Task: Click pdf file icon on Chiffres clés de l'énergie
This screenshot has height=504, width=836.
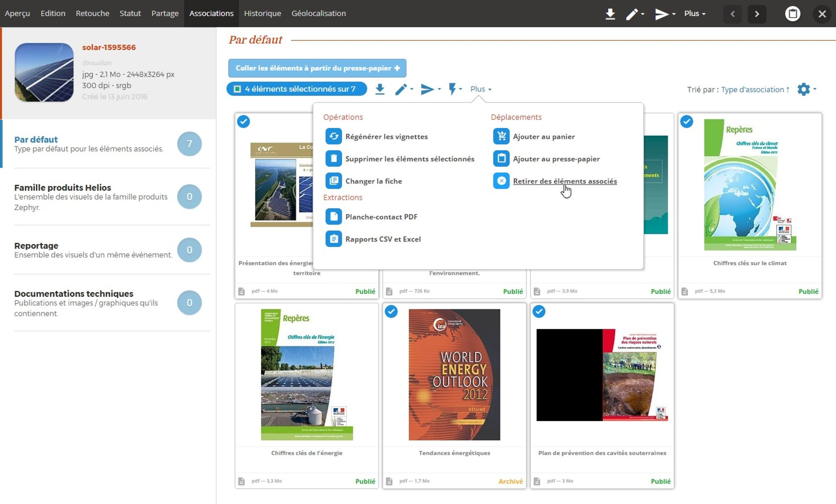Action: 242,481
